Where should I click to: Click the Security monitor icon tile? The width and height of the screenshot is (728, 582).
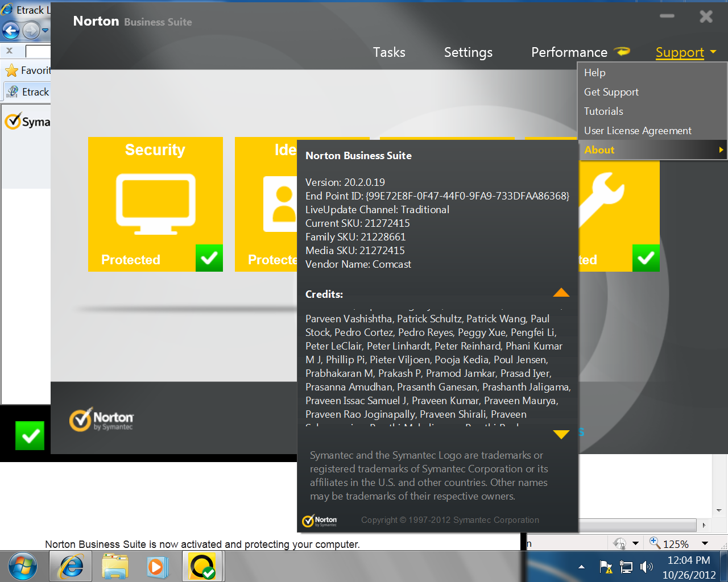pyautogui.click(x=155, y=203)
